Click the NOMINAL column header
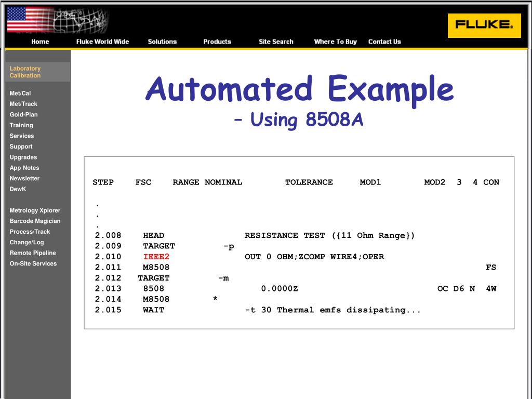The image size is (532, 399). [x=223, y=182]
